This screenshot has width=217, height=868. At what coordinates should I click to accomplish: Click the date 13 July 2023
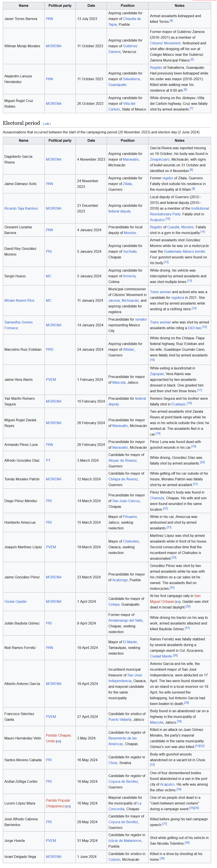click(x=87, y=19)
